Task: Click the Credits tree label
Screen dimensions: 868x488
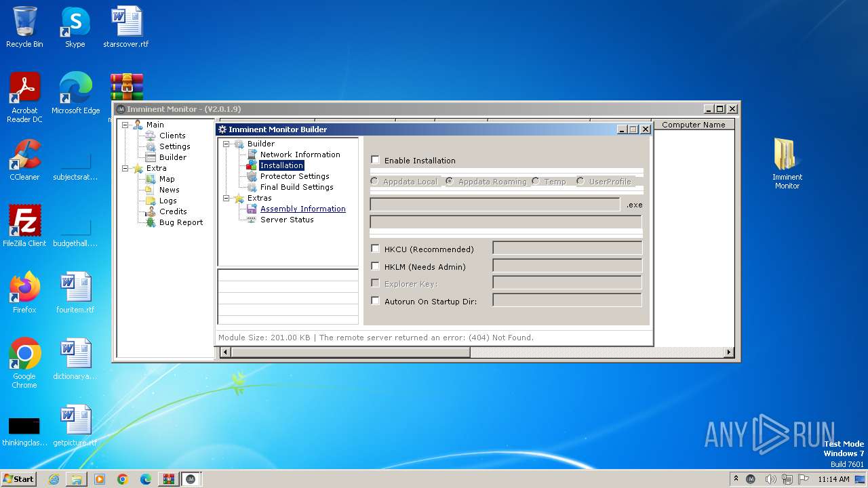Action: (173, 211)
